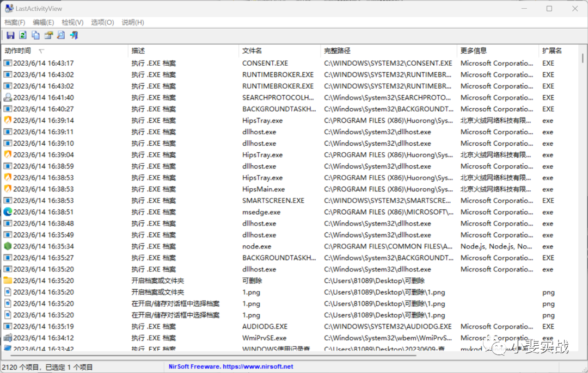This screenshot has width=588, height=373.
Task: Sort by the 扩展名 column header
Action: pos(560,51)
